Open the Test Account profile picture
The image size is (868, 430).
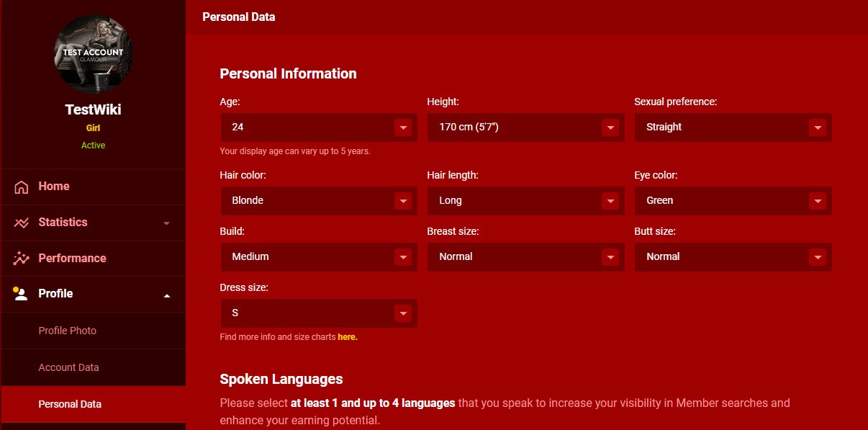93,54
